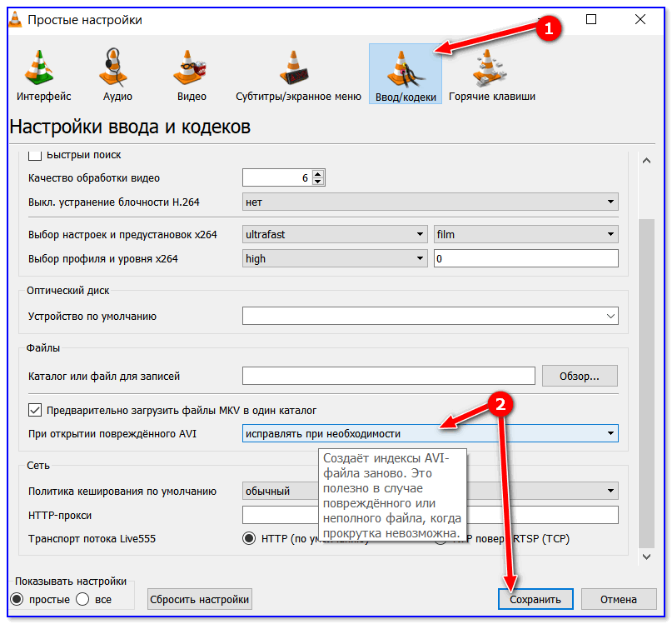Click Обзор... browse button
Viewport: 672px width, 624px height.
(x=580, y=376)
